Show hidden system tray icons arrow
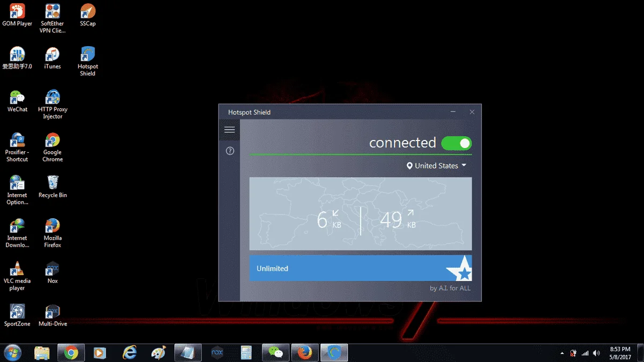Screen dimensions: 644x362 pos(562,353)
